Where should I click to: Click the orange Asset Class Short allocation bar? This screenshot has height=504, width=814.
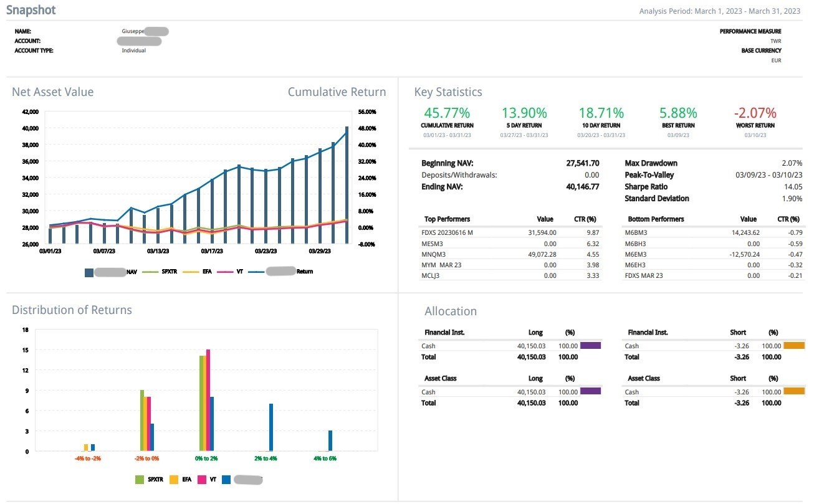tap(794, 391)
